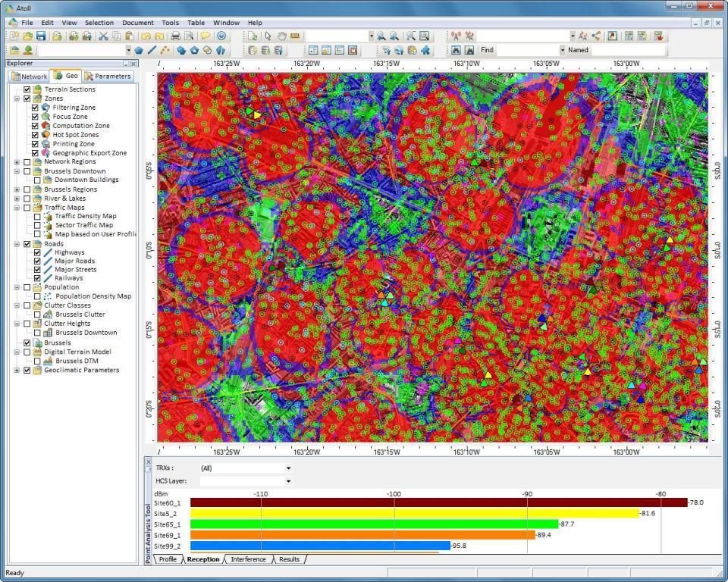Click the Cut scissors icon
This screenshot has width=728, height=582.
point(103,36)
